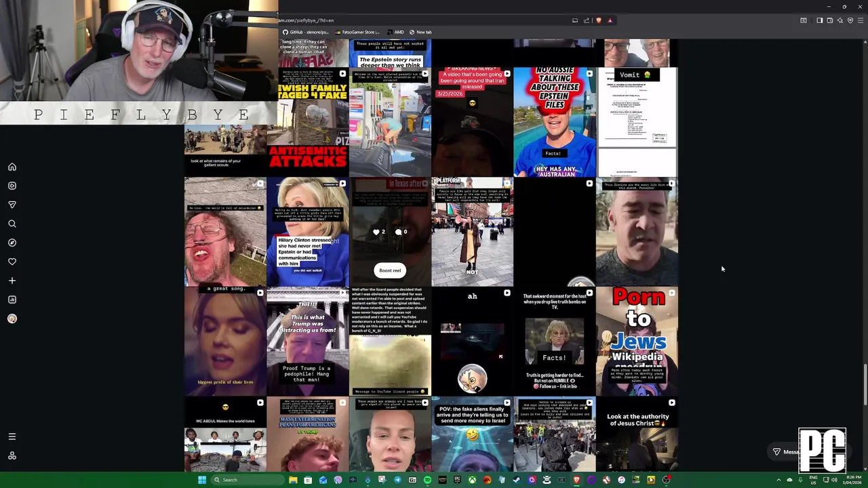Open Steam from taskbar
This screenshot has width=868, height=488.
coord(517,480)
